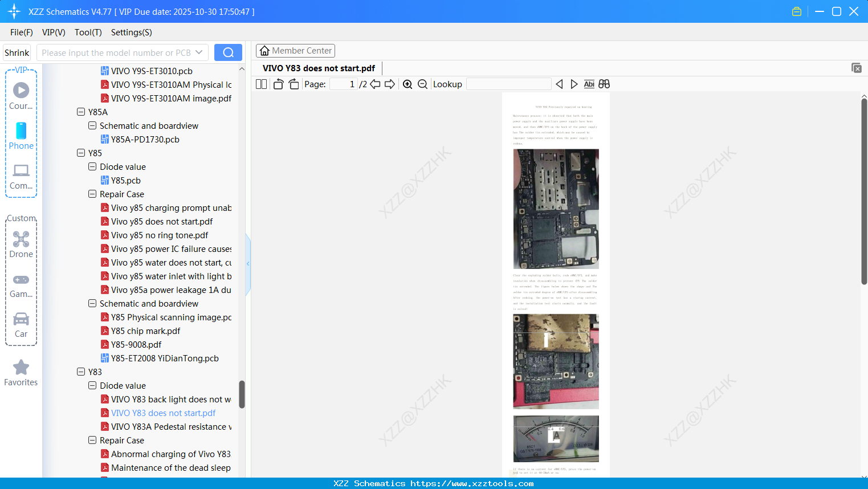Click the Shrink button
Image resolution: width=868 pixels, height=489 pixels.
tap(17, 52)
